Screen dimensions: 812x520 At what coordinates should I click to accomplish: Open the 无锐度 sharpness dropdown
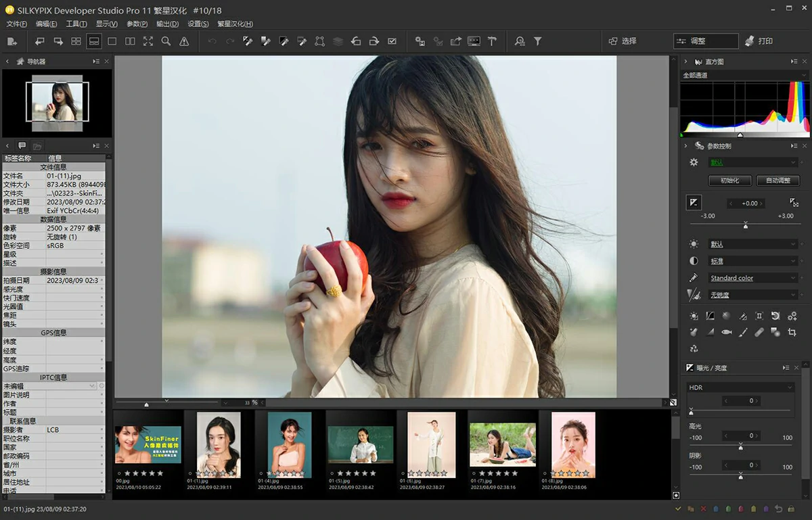[x=753, y=295]
